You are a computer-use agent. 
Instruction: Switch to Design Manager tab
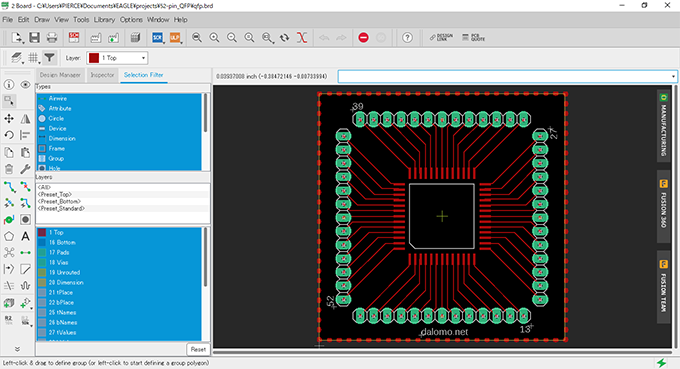(60, 75)
